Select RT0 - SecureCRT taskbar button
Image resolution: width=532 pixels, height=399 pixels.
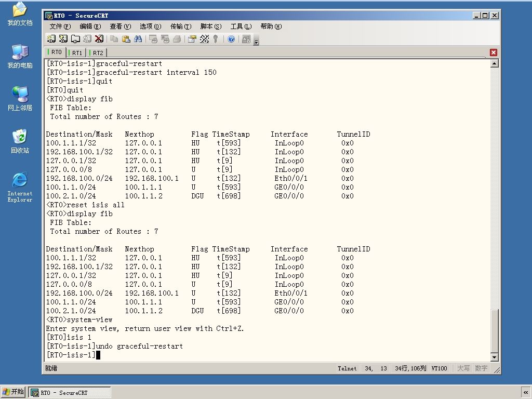69,393
